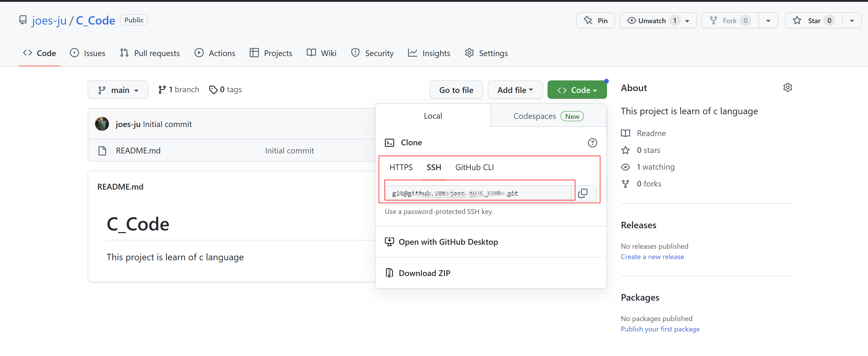
Task: Select the Local tab in clone popup
Action: pos(433,116)
